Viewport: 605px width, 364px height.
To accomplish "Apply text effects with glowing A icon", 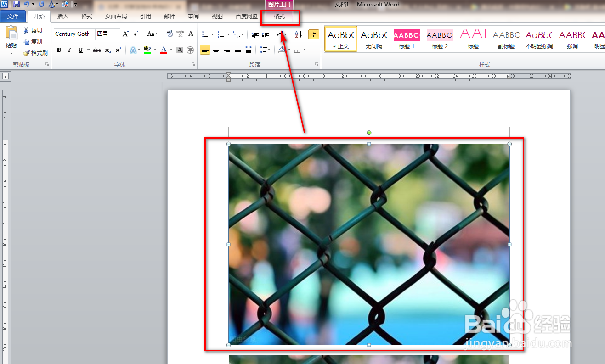I will [133, 50].
